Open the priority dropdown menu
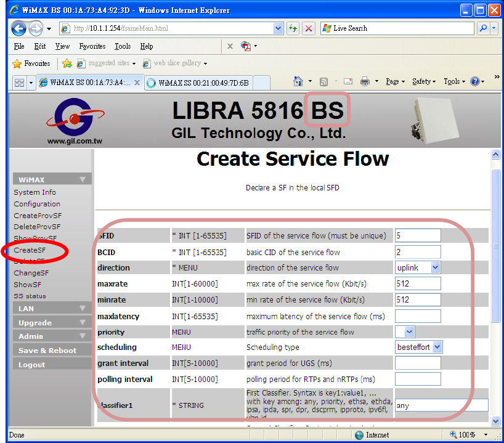Viewport: 504px width, 443px height. (405, 331)
